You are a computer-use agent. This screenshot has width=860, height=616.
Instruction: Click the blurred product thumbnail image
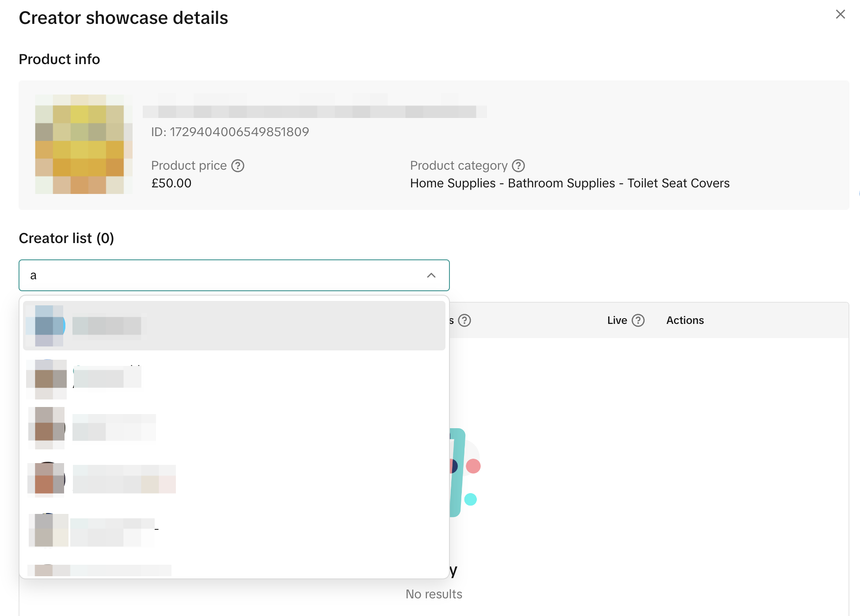pyautogui.click(x=84, y=144)
